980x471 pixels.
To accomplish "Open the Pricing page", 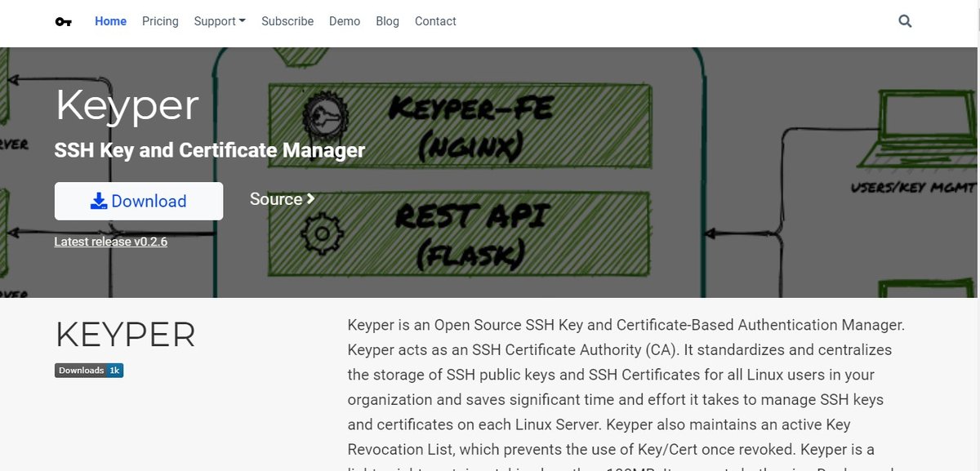I will coord(160,21).
